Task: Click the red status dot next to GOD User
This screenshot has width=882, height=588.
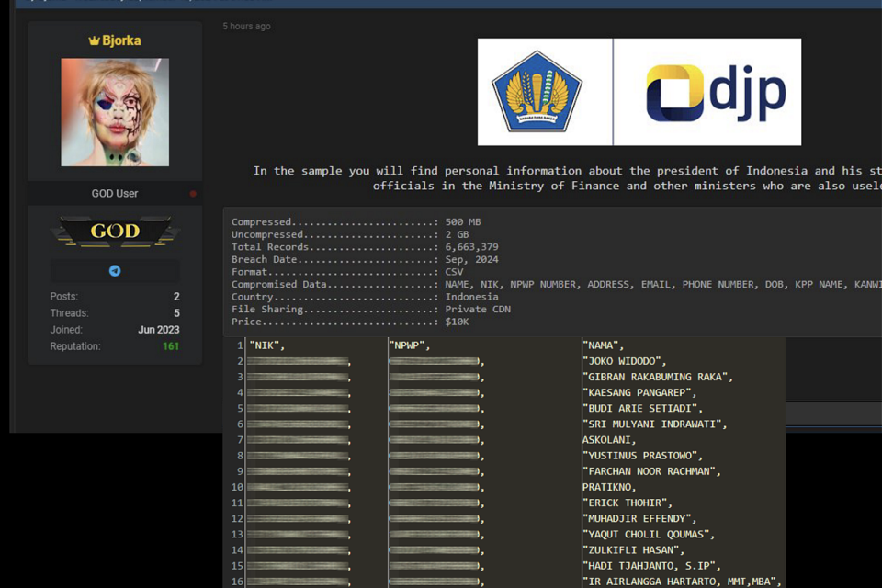Action: (192, 194)
